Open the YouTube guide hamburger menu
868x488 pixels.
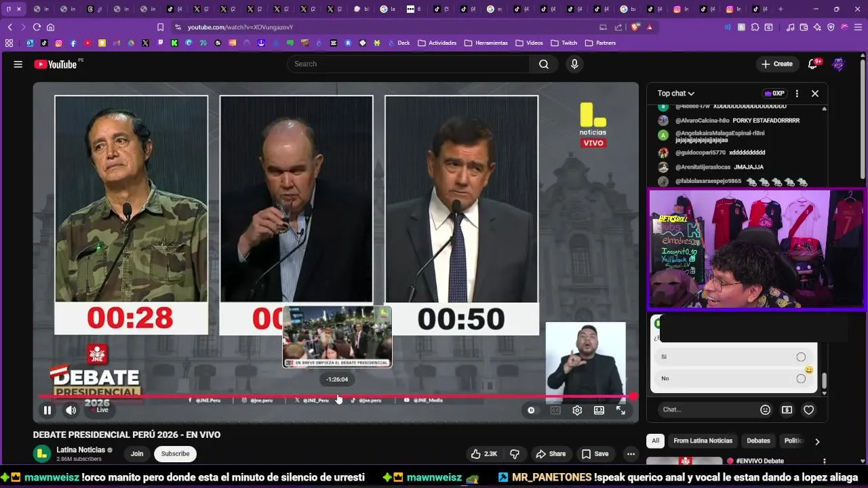(18, 64)
